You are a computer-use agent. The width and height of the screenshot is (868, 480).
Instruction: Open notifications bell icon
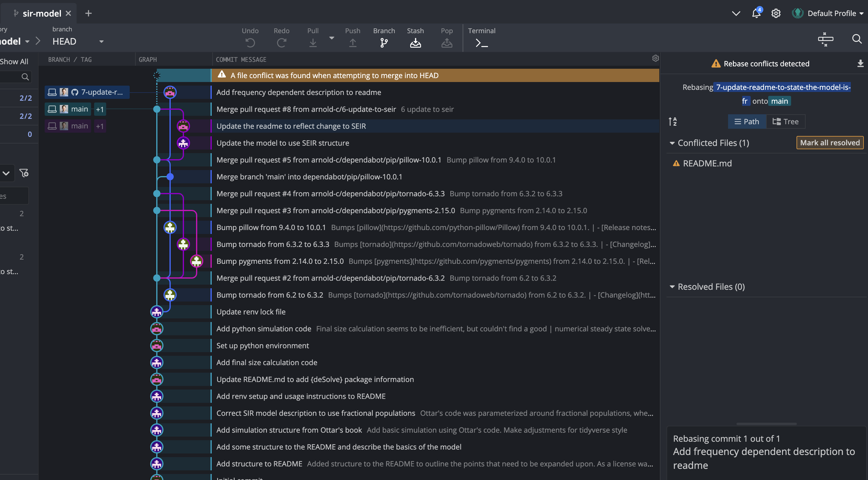point(756,14)
